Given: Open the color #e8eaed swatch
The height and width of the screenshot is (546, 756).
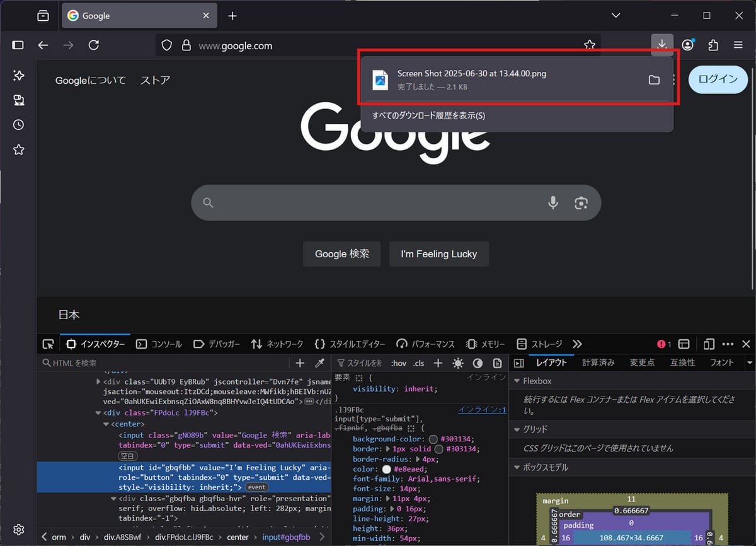Looking at the screenshot, I should (386, 469).
